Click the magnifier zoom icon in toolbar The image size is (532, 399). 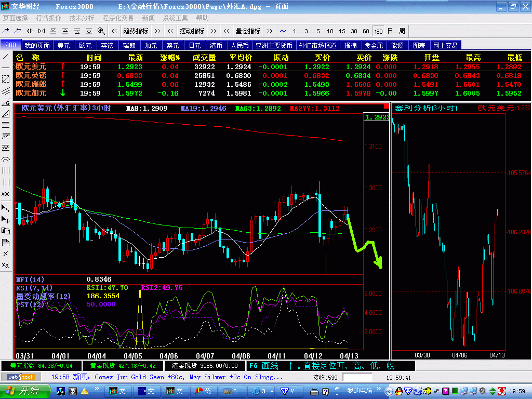pyautogui.click(x=101, y=31)
